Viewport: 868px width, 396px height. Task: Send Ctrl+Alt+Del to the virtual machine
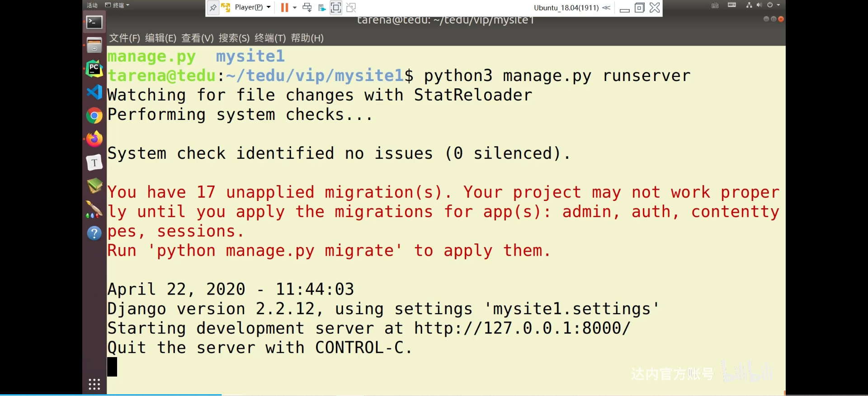[x=307, y=7]
